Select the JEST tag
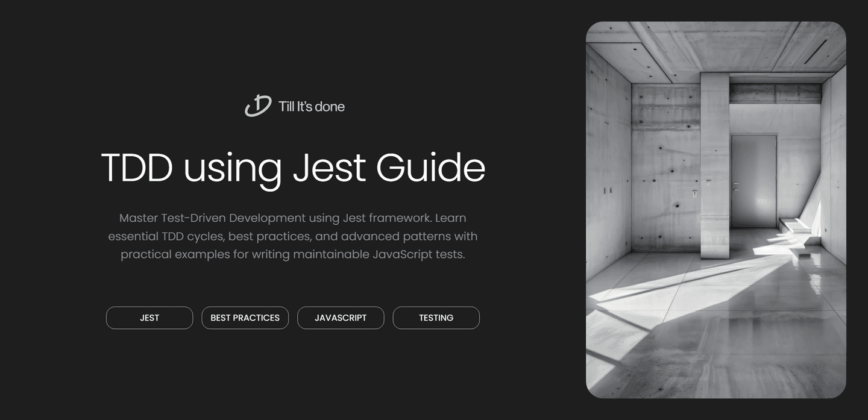Viewport: 868px width, 420px height. (149, 318)
